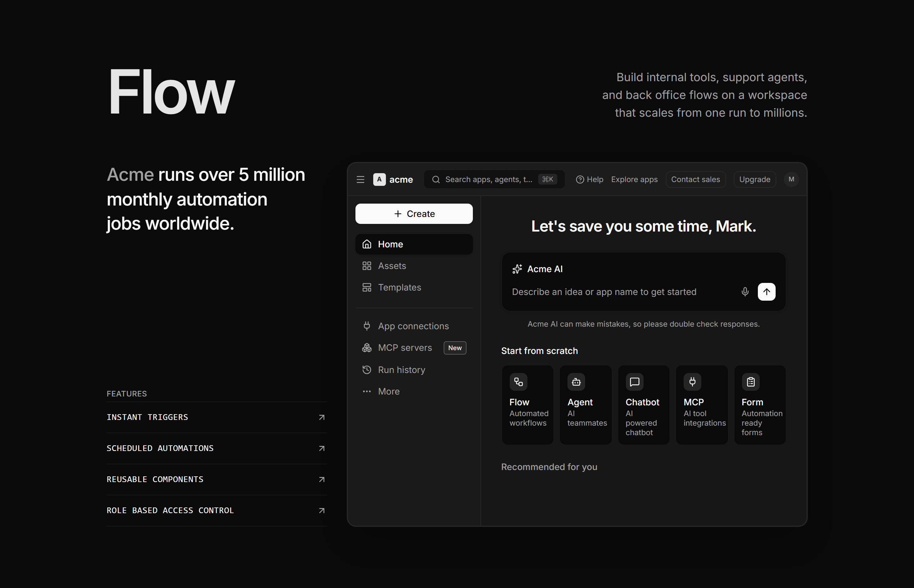Submit prompt with the arrow-up send button
Viewport: 914px width, 588px height.
pyautogui.click(x=766, y=292)
